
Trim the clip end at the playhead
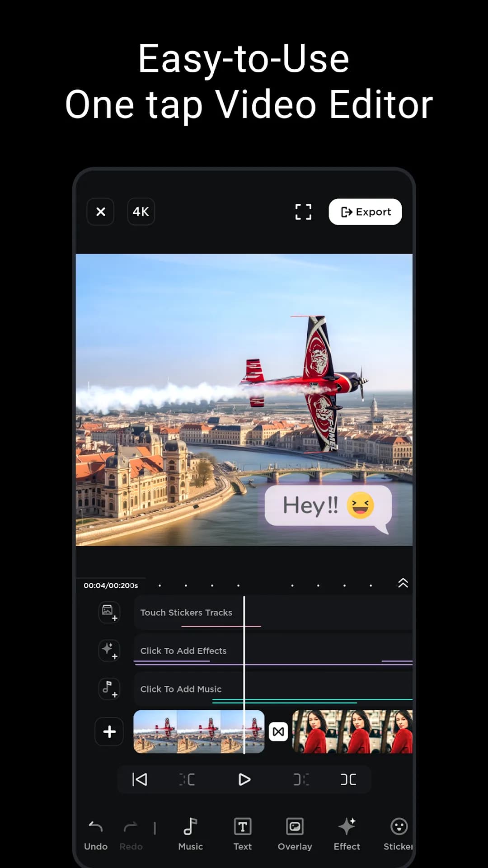(301, 779)
